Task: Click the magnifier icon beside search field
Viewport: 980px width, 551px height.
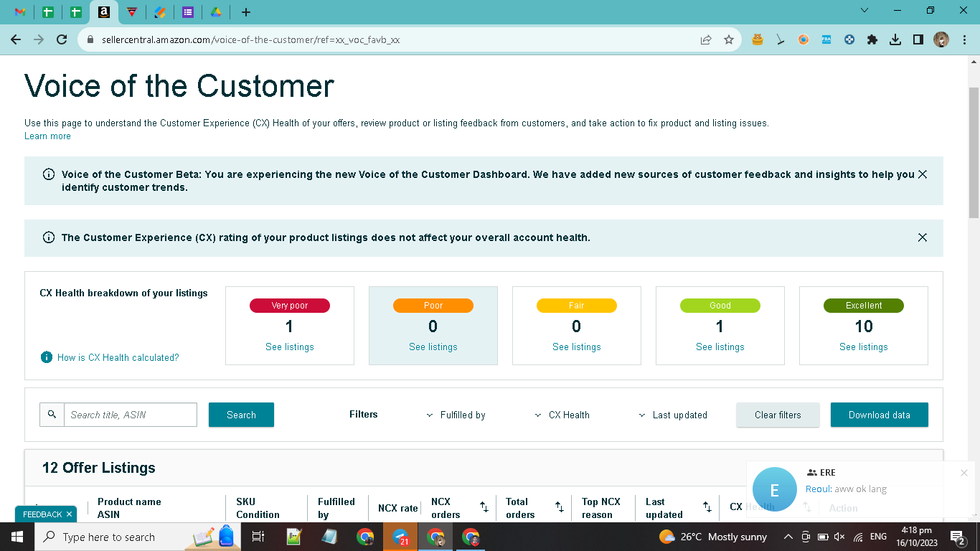Action: pyautogui.click(x=52, y=415)
